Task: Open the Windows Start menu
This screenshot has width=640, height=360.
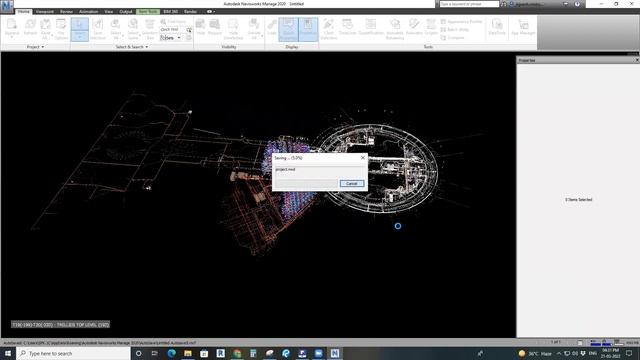Action: click(8, 353)
